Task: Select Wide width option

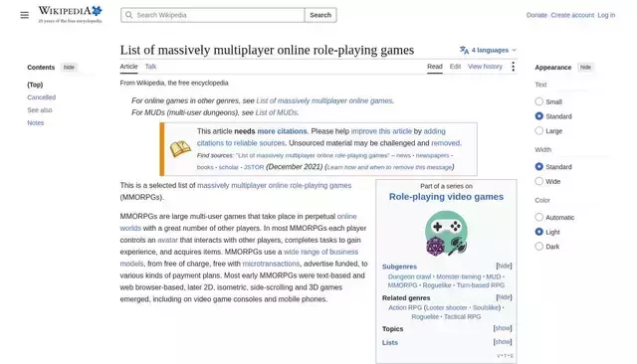Action: [538, 181]
